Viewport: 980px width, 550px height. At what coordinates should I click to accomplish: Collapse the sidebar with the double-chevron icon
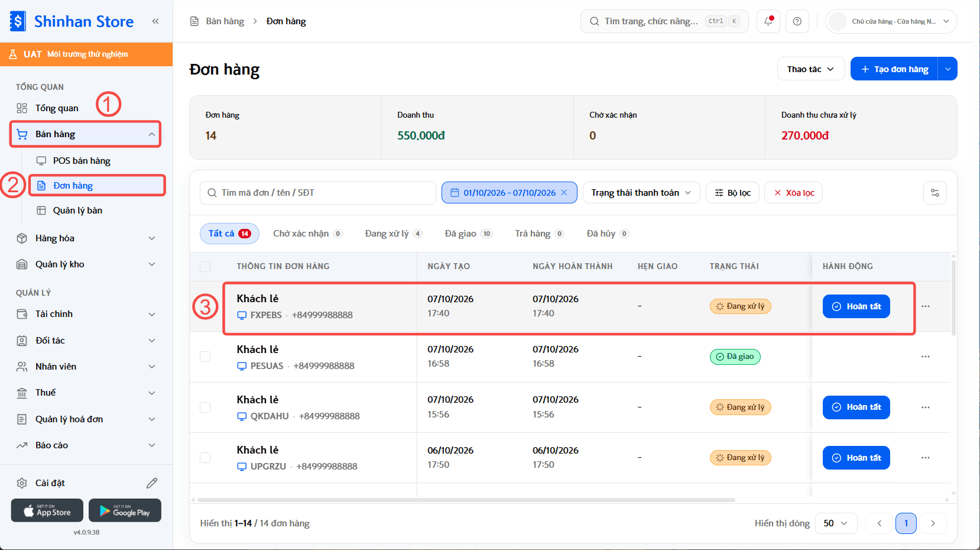pos(155,21)
